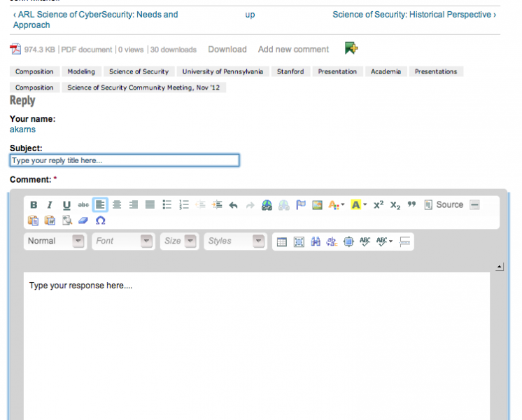Click the Download link
The width and height of the screenshot is (522, 420).
[x=227, y=50]
